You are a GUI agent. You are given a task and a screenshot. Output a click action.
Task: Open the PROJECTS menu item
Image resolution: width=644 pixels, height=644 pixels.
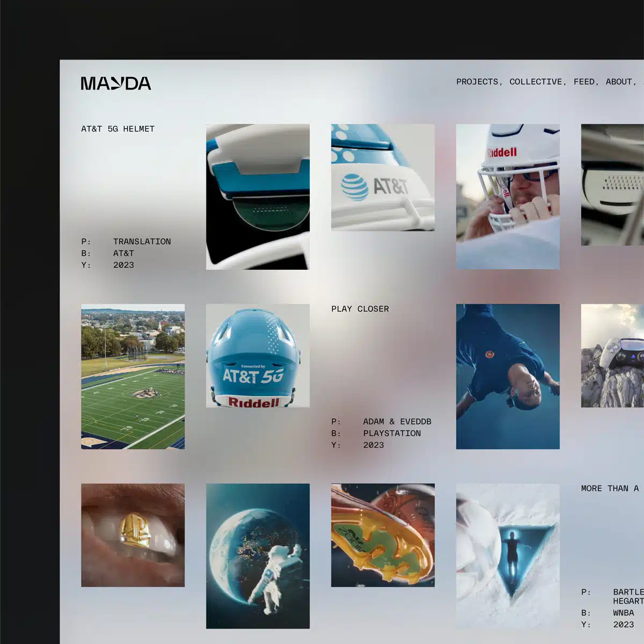[477, 82]
